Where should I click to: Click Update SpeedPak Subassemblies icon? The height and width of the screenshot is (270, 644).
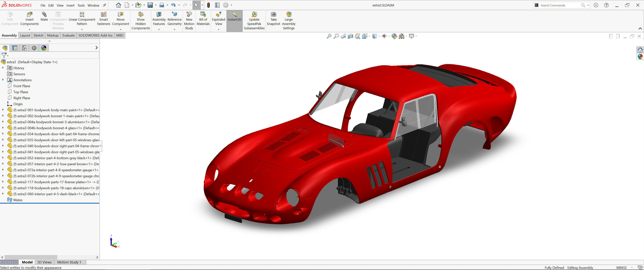point(254,14)
